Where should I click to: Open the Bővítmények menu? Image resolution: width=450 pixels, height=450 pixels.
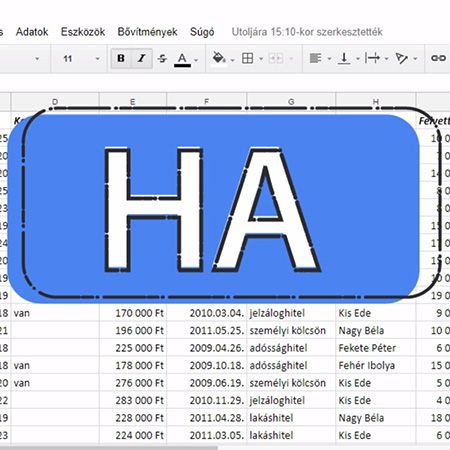147,32
